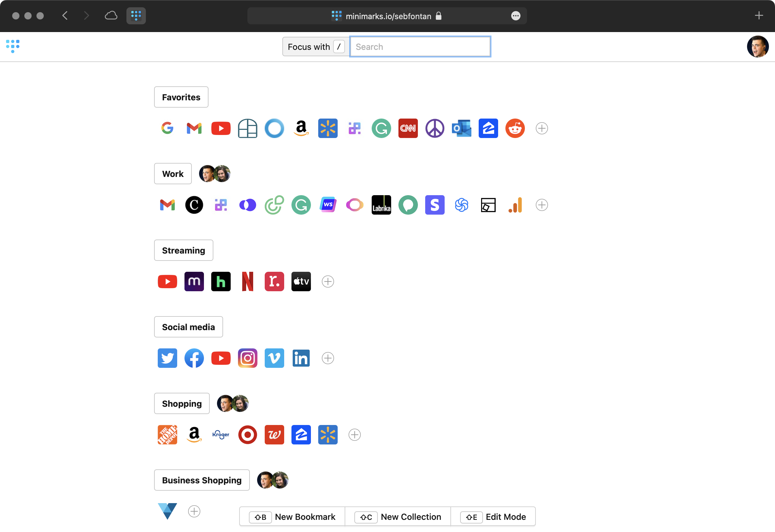Open Labrika bookmark in Work

tap(381, 205)
